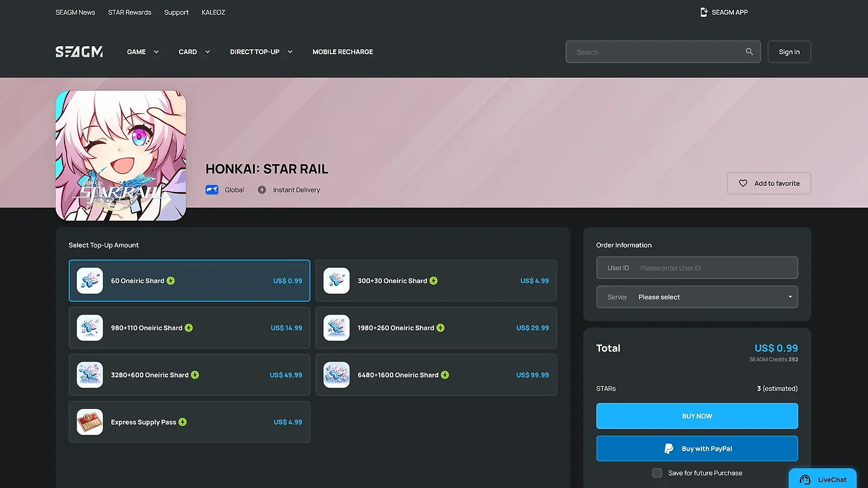Viewport: 868px width, 488px height.
Task: Tick Save for future Purchase checkbox
Action: tap(657, 473)
